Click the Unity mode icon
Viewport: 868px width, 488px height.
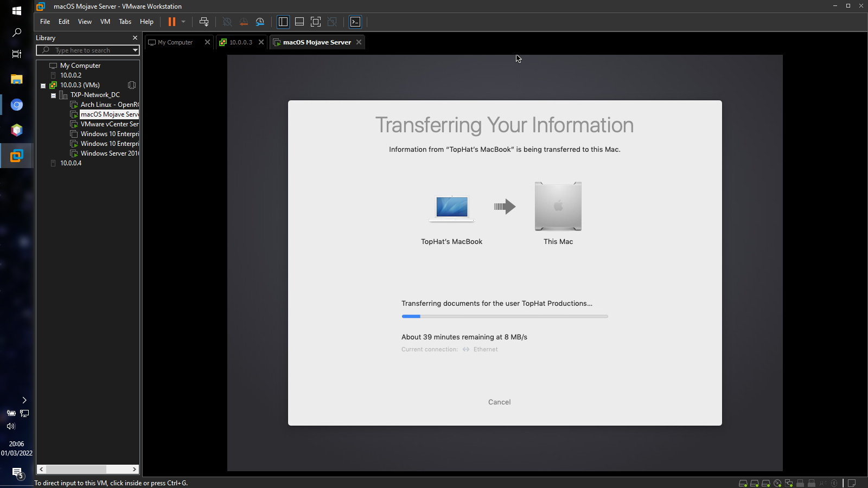(x=332, y=22)
